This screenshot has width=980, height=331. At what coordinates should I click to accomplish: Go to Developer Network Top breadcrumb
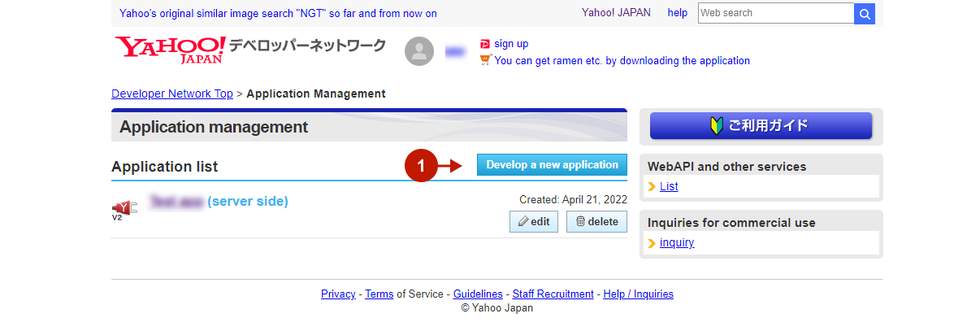pyautogui.click(x=172, y=94)
